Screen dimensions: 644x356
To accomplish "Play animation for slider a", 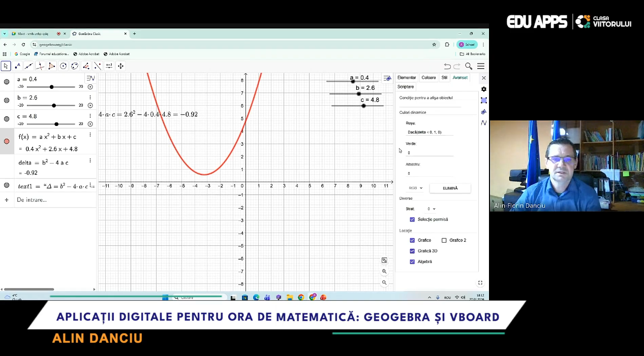I will coord(90,87).
